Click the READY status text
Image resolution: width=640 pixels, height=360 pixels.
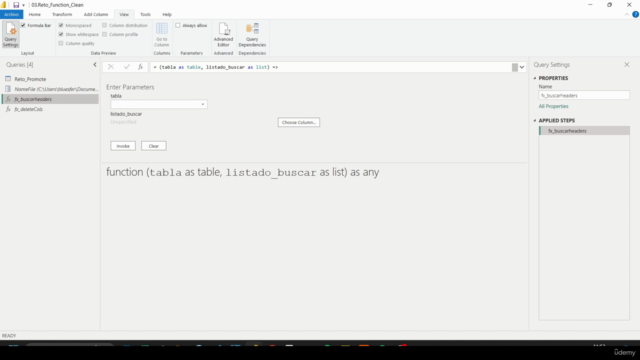[9, 336]
